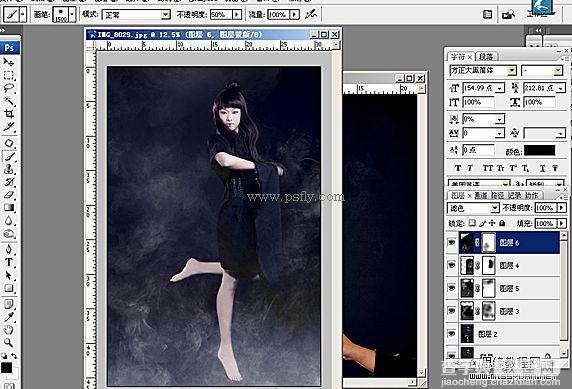Select the Eraser tool

tap(8, 195)
